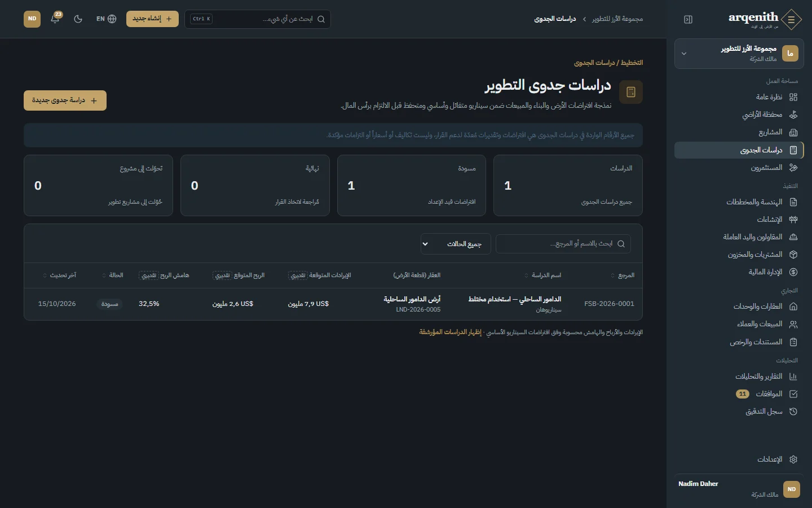The height and width of the screenshot is (508, 812).
Task: Open the الإعدادات settings gear icon
Action: pos(793,459)
